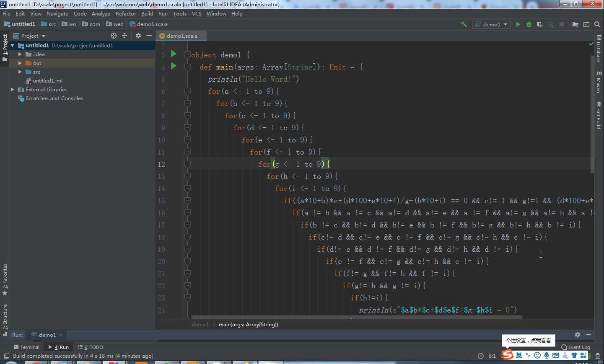Open the 6: TODO tool window tab
The image size is (604, 364).
(91, 347)
